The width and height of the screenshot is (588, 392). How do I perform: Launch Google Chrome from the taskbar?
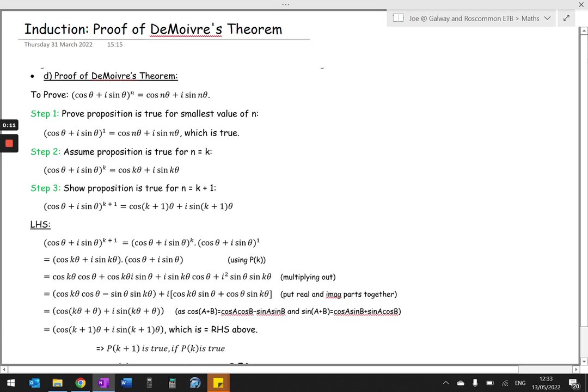tap(80, 383)
